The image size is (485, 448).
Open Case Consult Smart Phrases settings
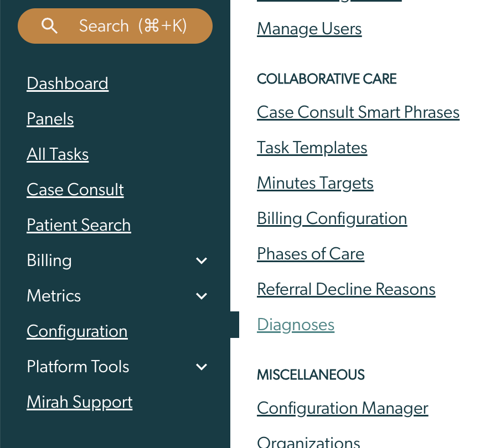[358, 112]
